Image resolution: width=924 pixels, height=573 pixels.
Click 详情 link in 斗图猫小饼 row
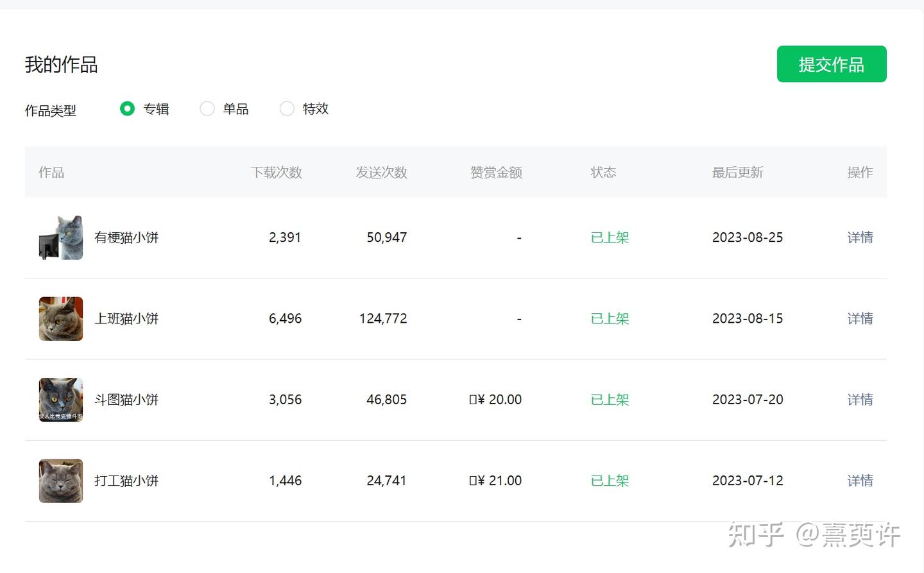coord(860,400)
